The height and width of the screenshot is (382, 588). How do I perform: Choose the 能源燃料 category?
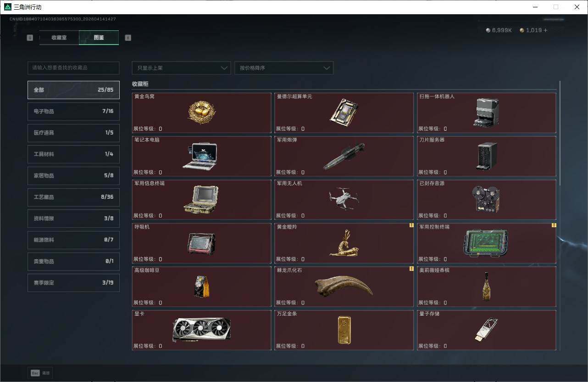coord(73,240)
